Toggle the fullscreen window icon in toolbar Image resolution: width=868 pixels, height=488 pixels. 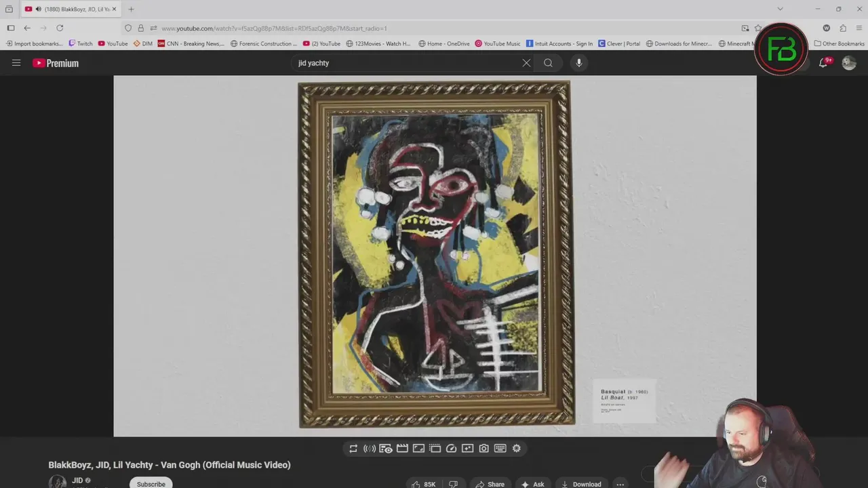coord(418,449)
